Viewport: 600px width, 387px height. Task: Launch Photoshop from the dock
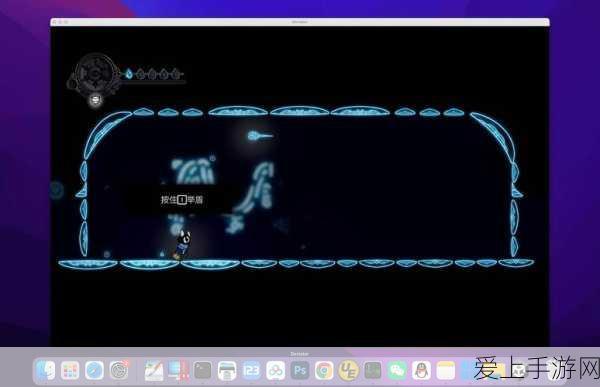coord(300,370)
